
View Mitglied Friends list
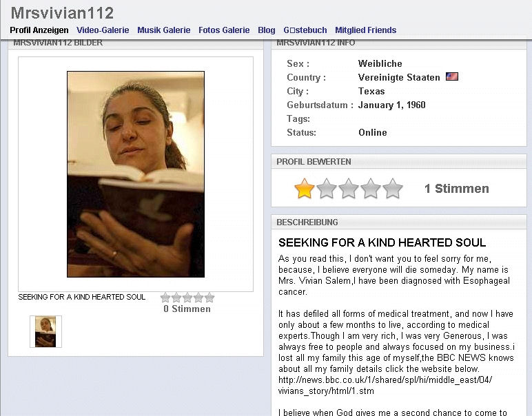coord(366,30)
